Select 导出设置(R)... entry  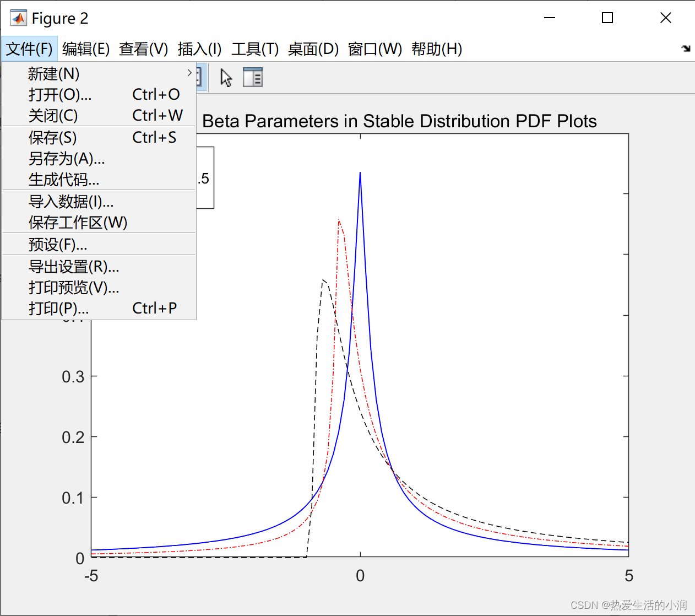99,267
